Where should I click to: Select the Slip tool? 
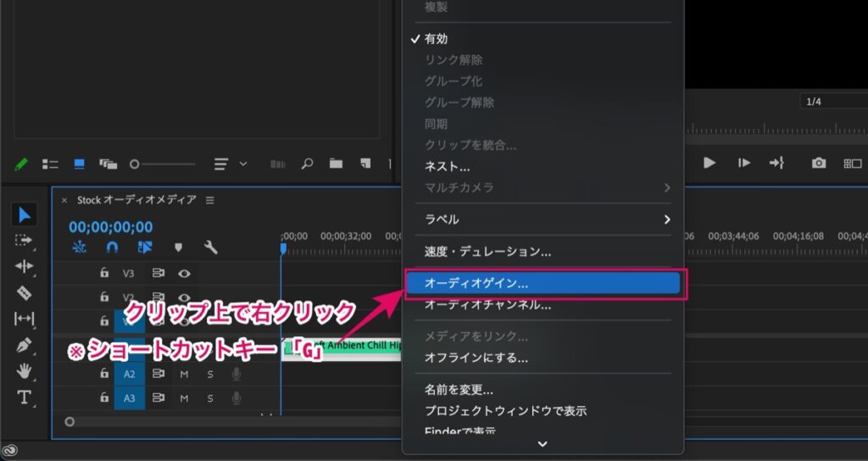click(24, 319)
